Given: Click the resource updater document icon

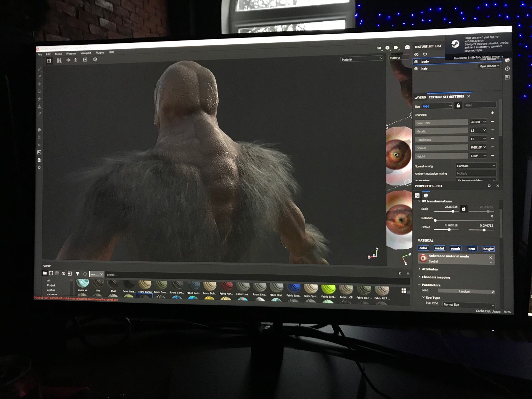Looking at the screenshot, I should pyautogui.click(x=39, y=160).
